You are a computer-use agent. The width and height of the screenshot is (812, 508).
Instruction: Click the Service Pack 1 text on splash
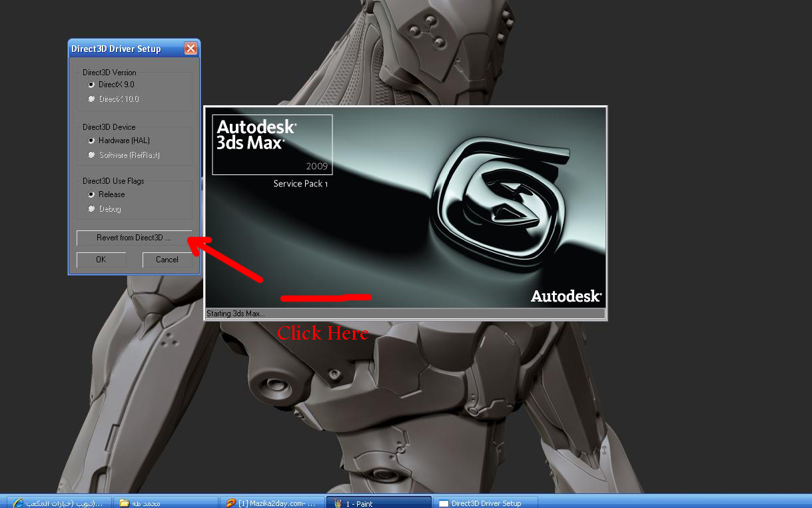300,184
